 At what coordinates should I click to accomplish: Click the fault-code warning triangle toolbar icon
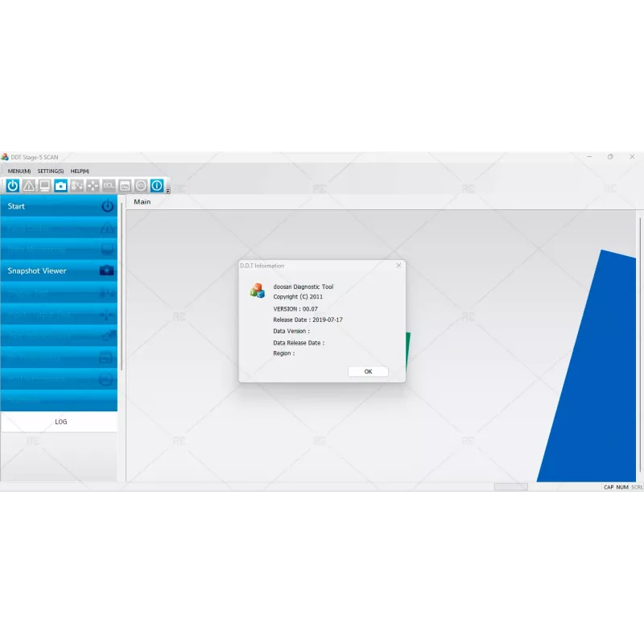(x=28, y=186)
